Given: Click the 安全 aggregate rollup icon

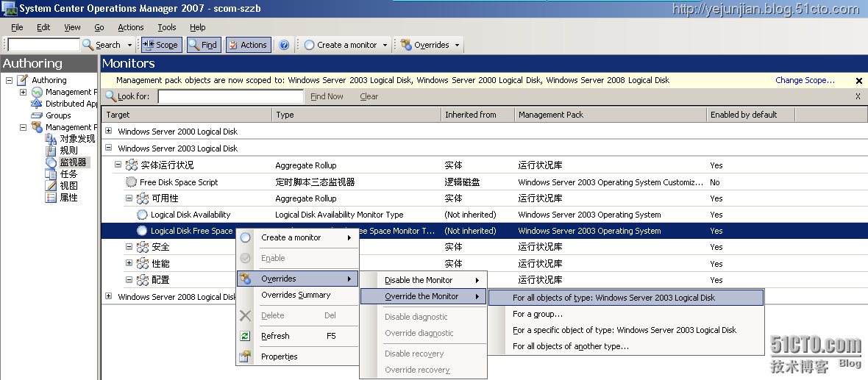Looking at the screenshot, I should coord(143,247).
